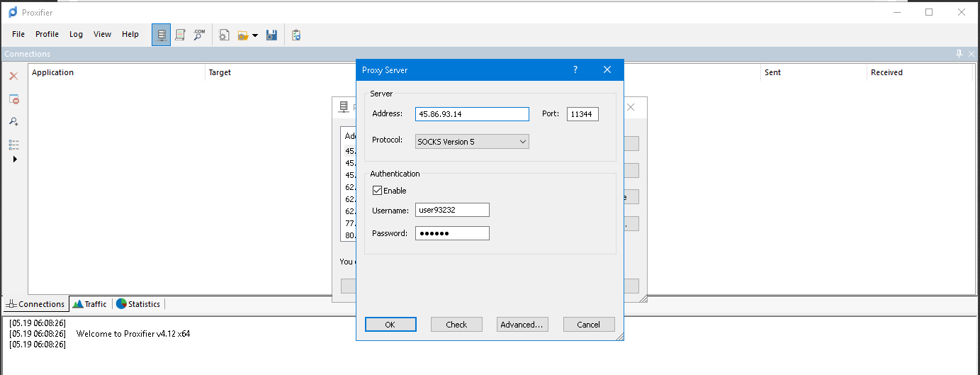
Task: Click the ? help button in dialog title
Action: (x=575, y=69)
